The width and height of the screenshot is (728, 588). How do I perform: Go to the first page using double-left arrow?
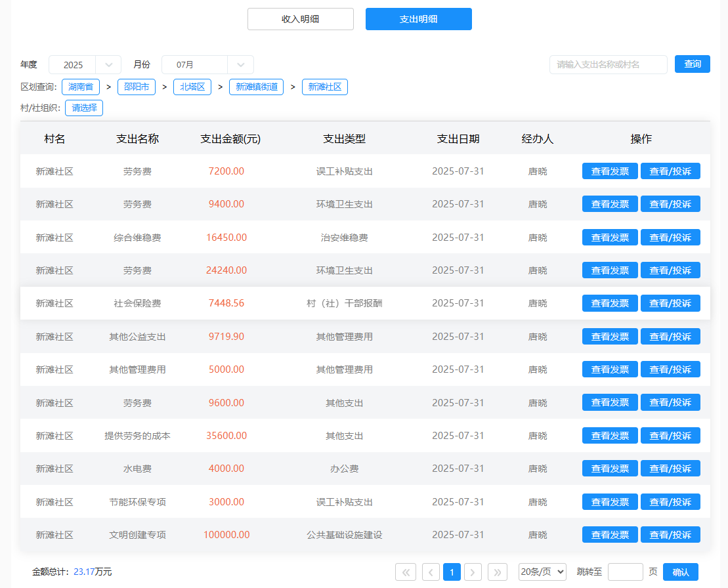click(405, 572)
